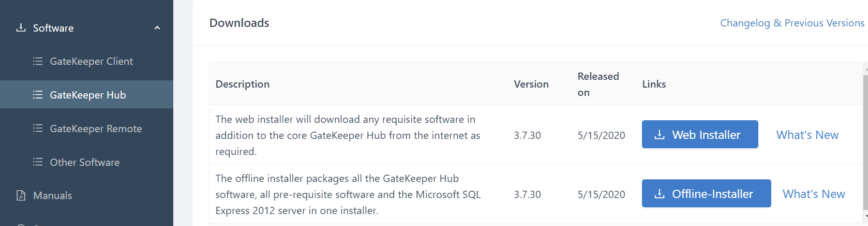This screenshot has width=868, height=226.
Task: Click download icon on Web Installer button
Action: 660,135
